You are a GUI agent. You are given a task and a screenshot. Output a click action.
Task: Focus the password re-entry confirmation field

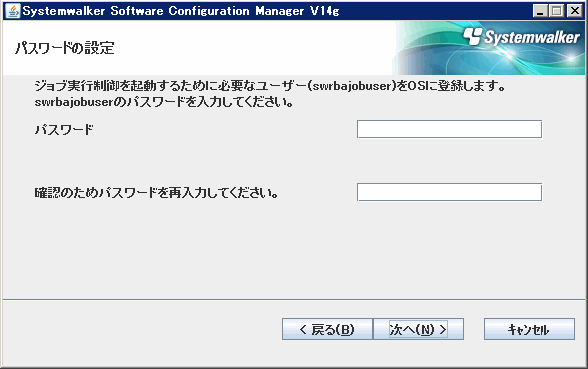click(x=449, y=192)
